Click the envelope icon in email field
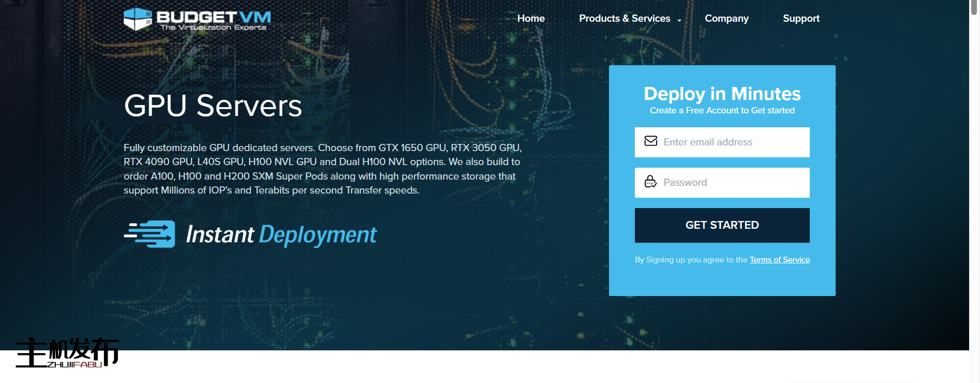 click(x=650, y=141)
